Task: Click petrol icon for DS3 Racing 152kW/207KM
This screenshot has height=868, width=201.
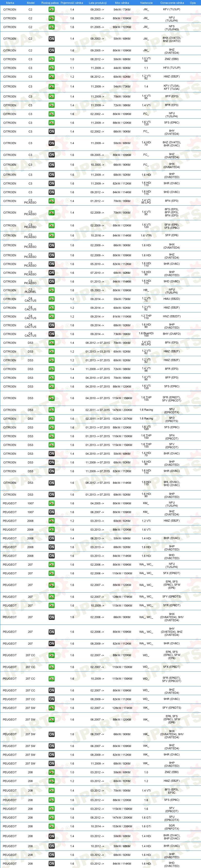Action: 51,419
